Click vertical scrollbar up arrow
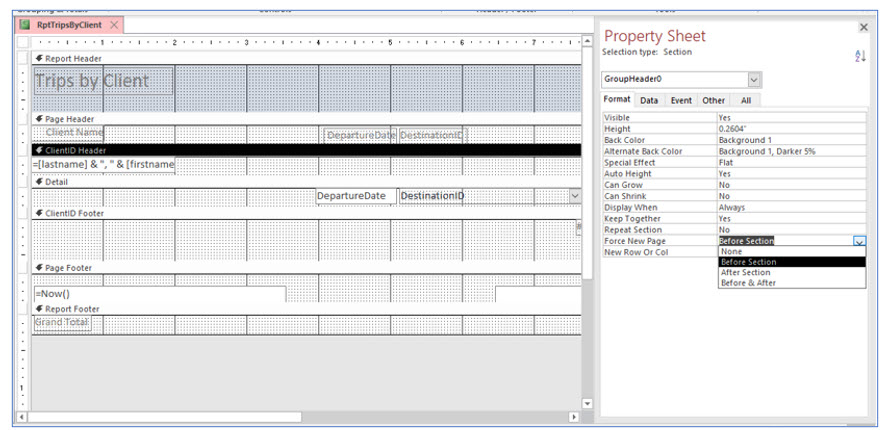The width and height of the screenshot is (890, 430). (587, 41)
